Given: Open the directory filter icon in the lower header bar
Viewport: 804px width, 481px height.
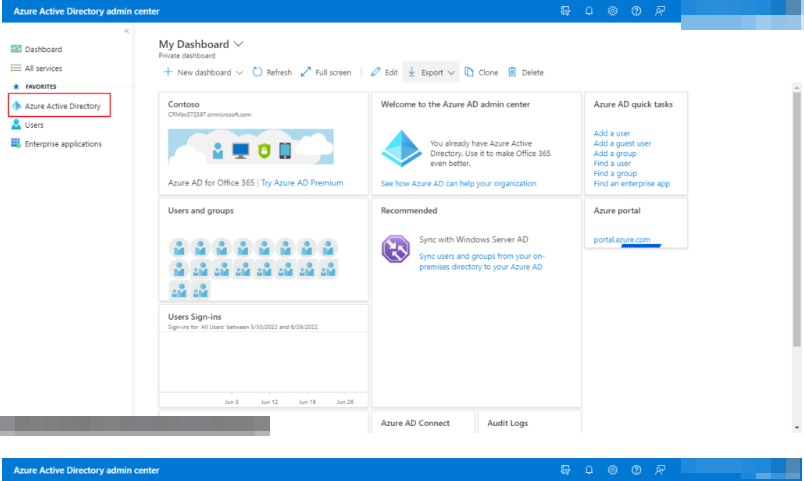Looking at the screenshot, I should [x=566, y=470].
